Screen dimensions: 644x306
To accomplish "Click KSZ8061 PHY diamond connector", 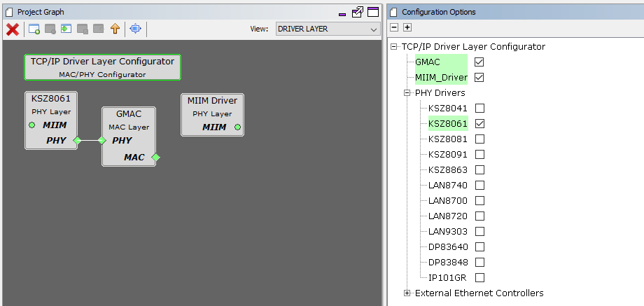I will tap(77, 141).
